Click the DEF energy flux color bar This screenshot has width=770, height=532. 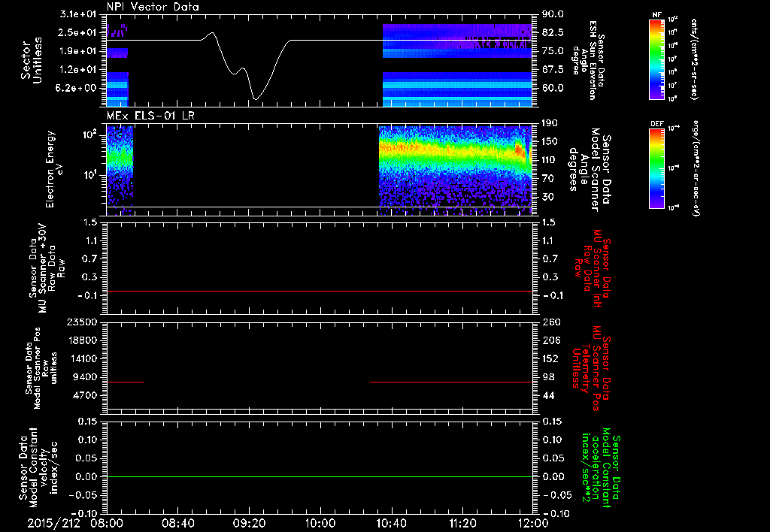click(657, 168)
